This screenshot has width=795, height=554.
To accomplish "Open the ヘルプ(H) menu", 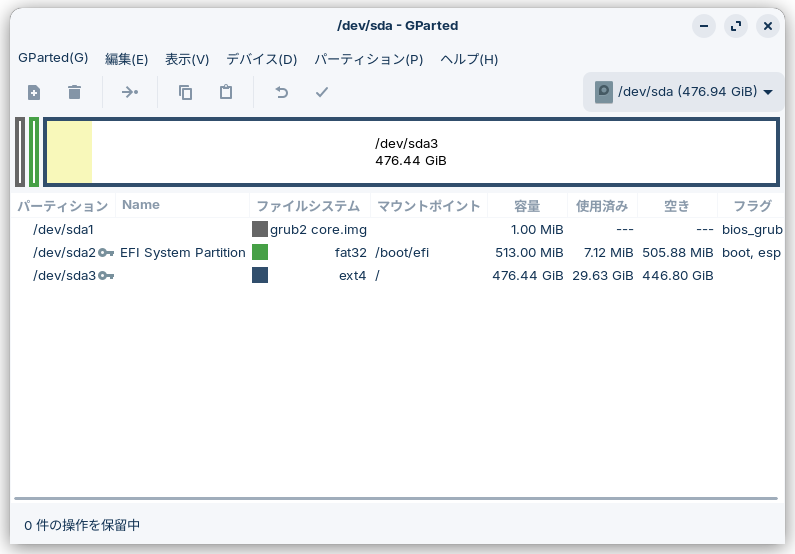I will tap(469, 59).
